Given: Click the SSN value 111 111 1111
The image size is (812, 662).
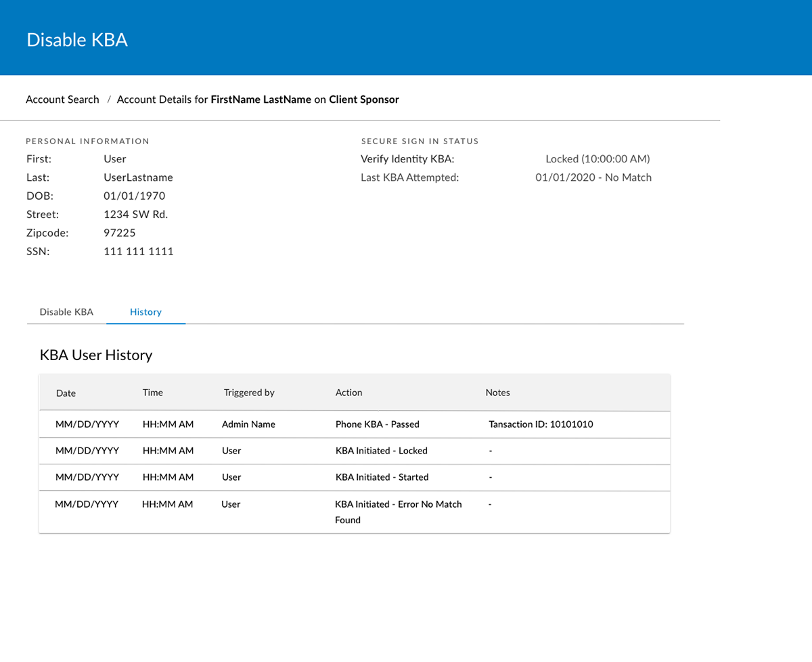Looking at the screenshot, I should coord(138,251).
